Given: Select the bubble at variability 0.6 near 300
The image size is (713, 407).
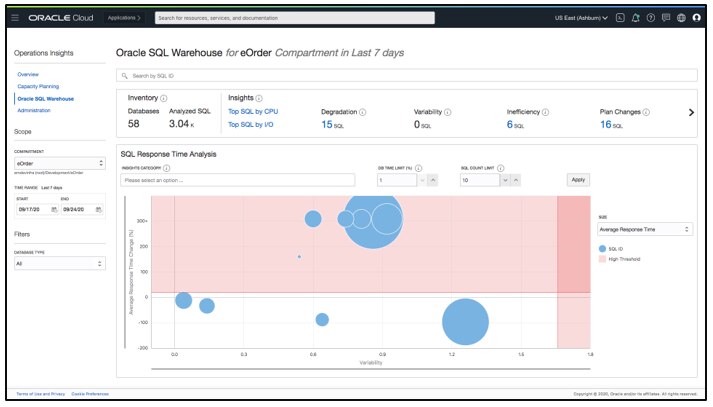Looking at the screenshot, I should pyautogui.click(x=313, y=219).
